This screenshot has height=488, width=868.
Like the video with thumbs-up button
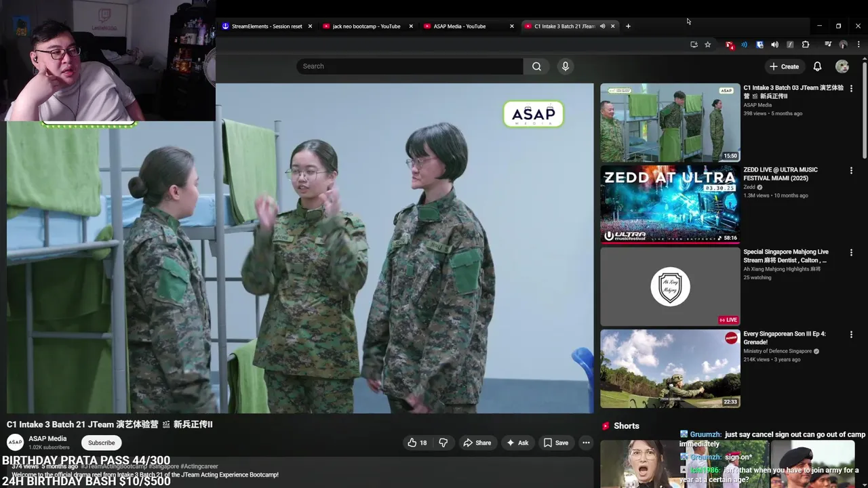click(x=417, y=443)
